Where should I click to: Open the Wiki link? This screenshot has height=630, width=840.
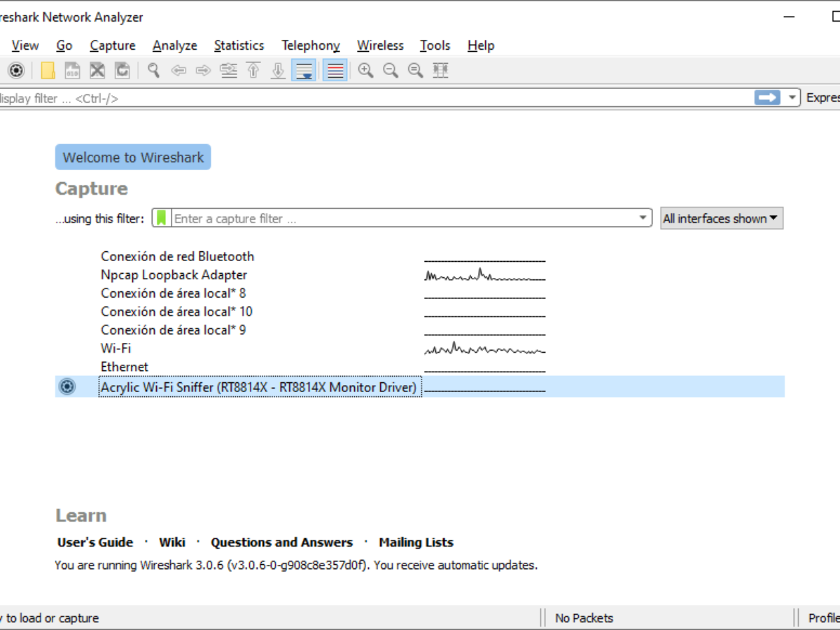(x=172, y=542)
